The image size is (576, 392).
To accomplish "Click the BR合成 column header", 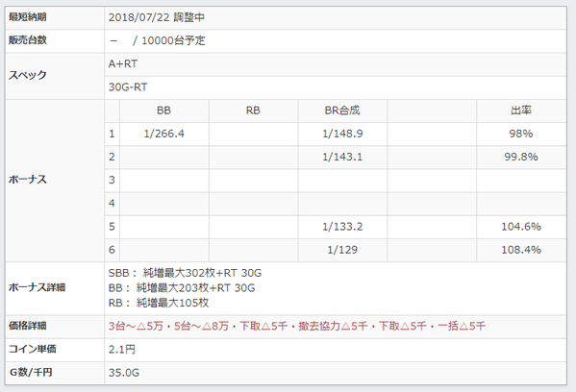I will coord(342,110).
